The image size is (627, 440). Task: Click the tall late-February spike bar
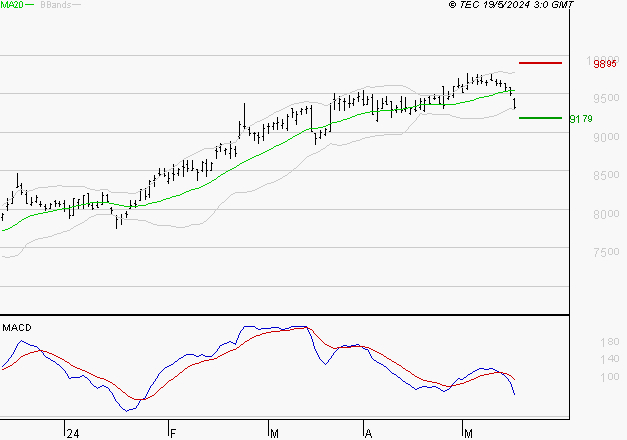244,116
